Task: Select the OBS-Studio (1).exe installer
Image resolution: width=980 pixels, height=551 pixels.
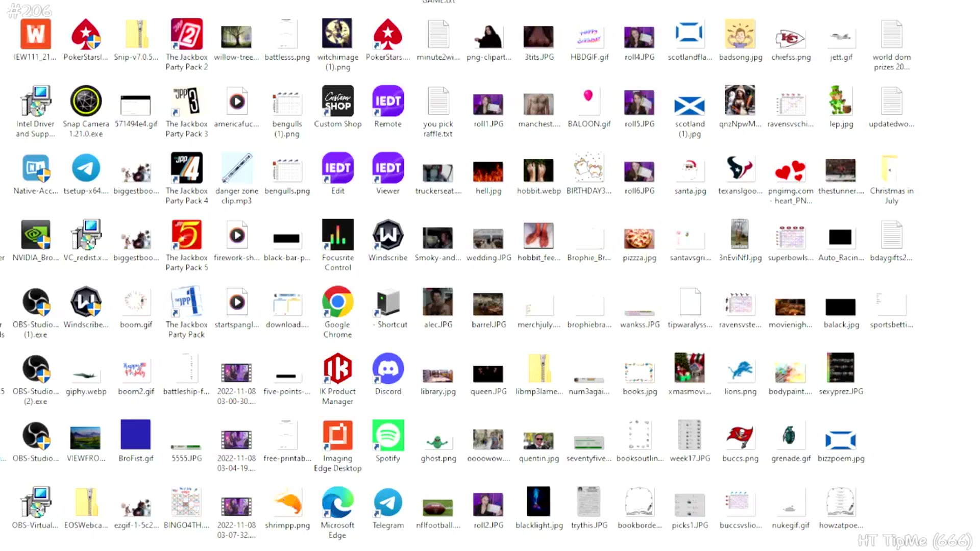Action: 35,302
